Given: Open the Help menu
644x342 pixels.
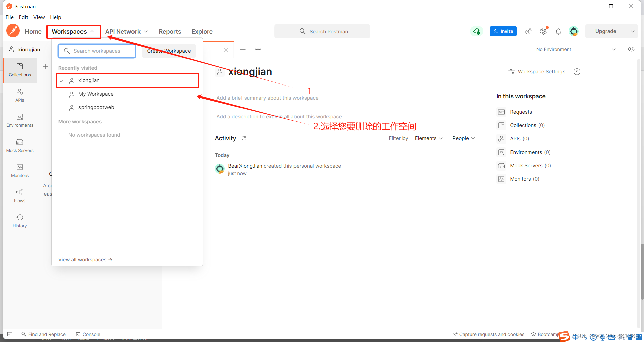Looking at the screenshot, I should tap(56, 17).
